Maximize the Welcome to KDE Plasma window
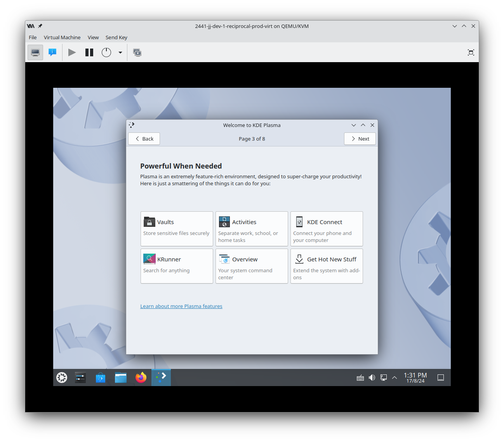Viewport: 504px width, 442px height. tap(363, 125)
